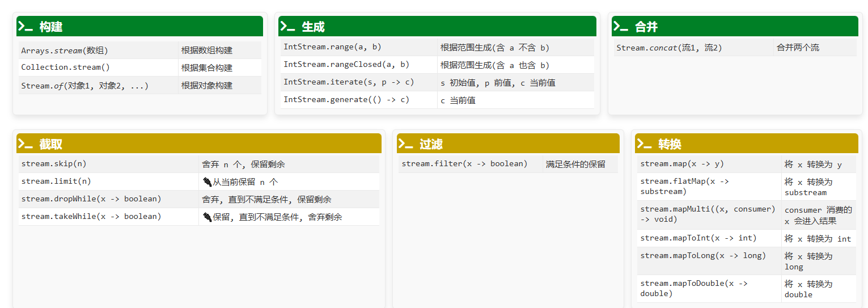Click stream.skip(n) code cell

pos(108,164)
